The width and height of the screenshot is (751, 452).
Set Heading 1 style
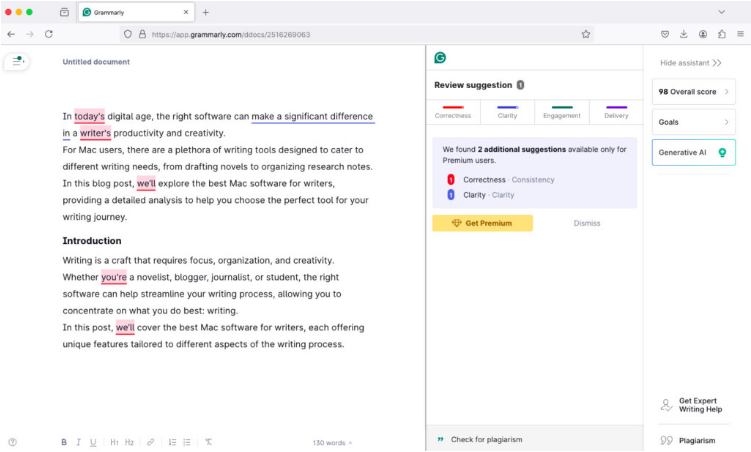(114, 441)
